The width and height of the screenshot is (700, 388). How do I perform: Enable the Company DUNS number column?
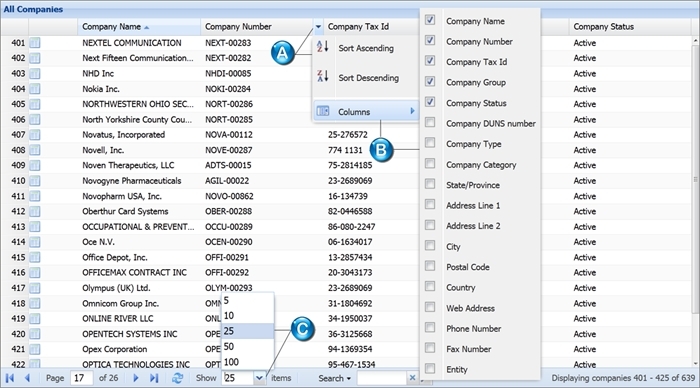(430, 122)
